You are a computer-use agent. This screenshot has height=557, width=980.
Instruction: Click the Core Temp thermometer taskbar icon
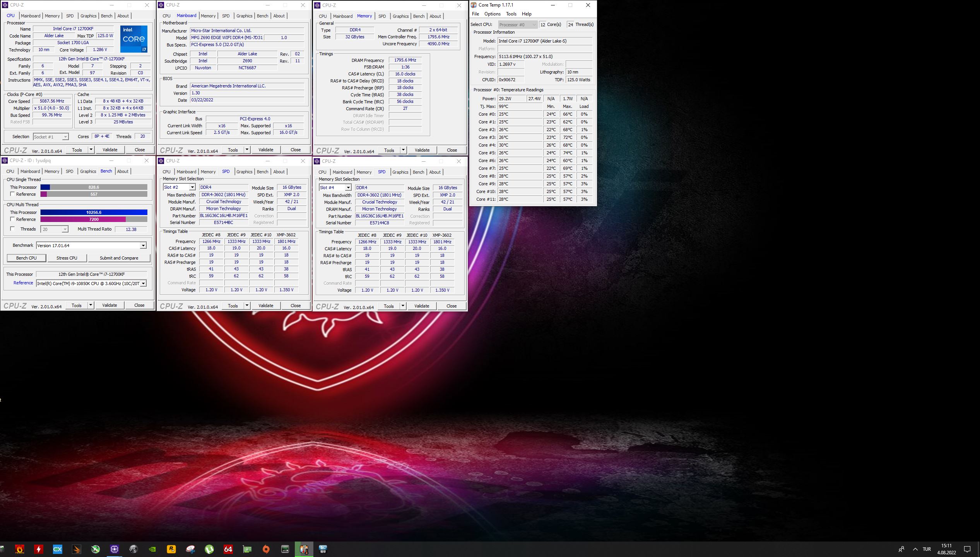304,549
